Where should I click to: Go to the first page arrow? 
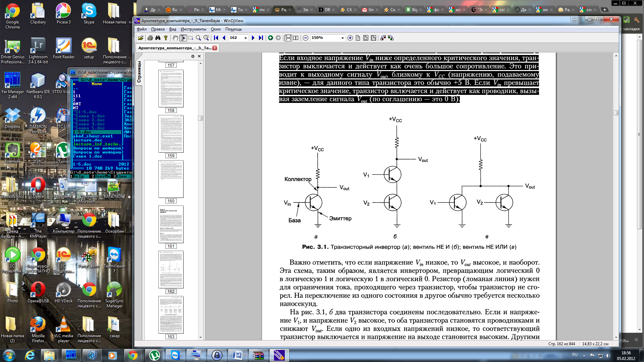pos(216,38)
